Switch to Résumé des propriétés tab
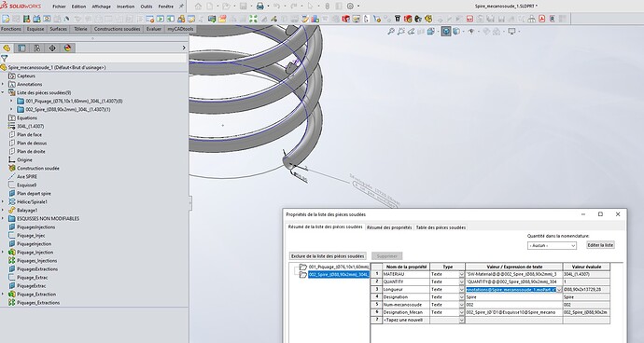 pos(389,227)
